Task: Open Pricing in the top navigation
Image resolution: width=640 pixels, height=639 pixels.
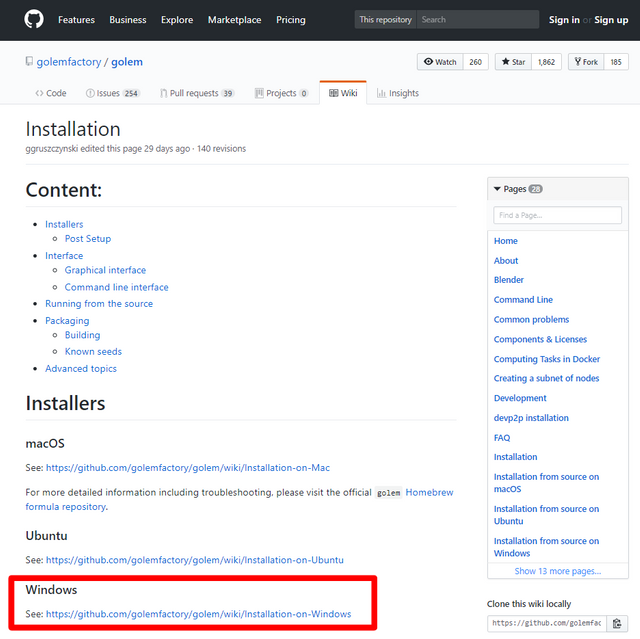Action: [291, 20]
